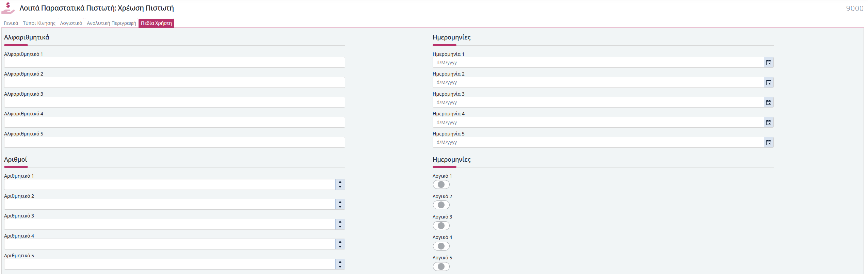Toggle the Λογικό 1 switch

pyautogui.click(x=441, y=184)
